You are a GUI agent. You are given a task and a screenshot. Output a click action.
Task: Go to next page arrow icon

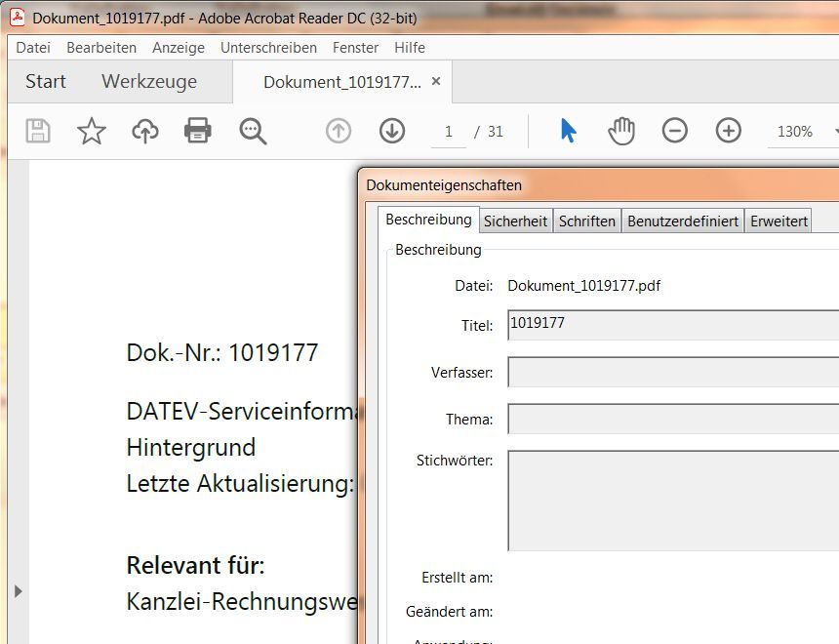coord(392,131)
